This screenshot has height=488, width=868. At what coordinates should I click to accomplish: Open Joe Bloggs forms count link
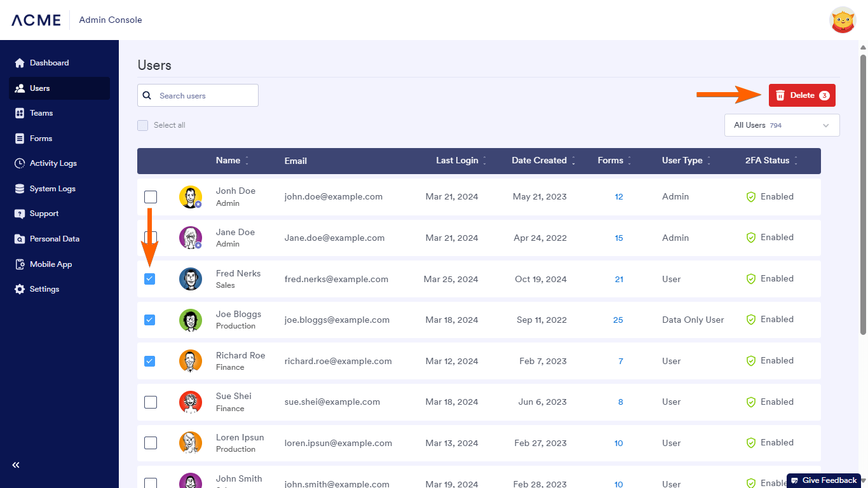coord(618,320)
